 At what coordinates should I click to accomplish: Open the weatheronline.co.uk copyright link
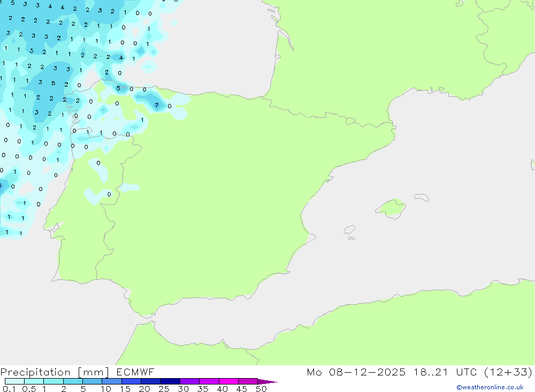coord(490,387)
